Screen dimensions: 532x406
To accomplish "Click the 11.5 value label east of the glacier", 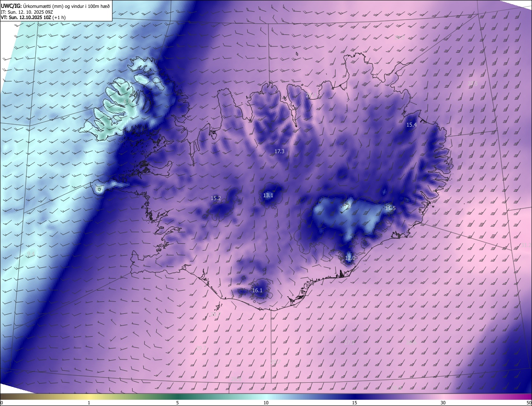I will click(x=390, y=208).
